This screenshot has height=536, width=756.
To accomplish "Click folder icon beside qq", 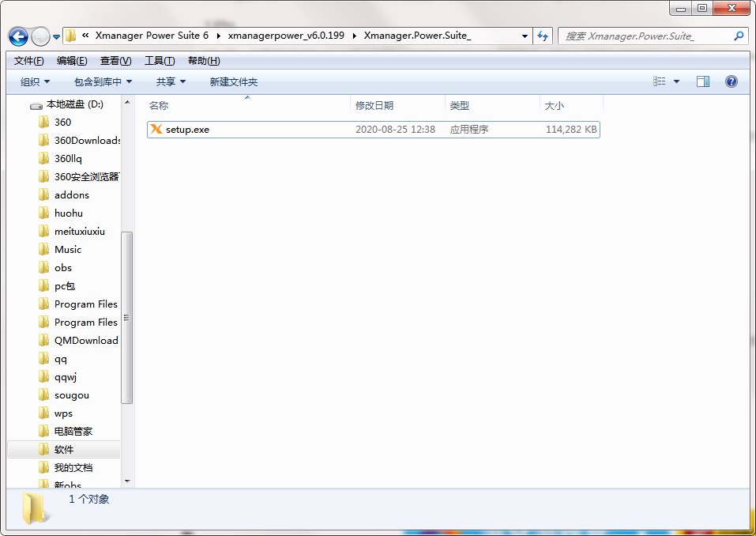I will coord(43,358).
